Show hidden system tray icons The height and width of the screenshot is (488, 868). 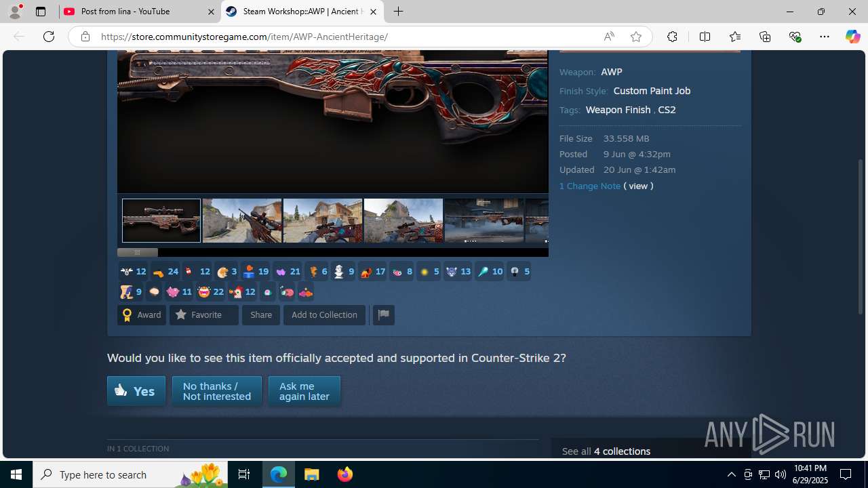pos(731,474)
